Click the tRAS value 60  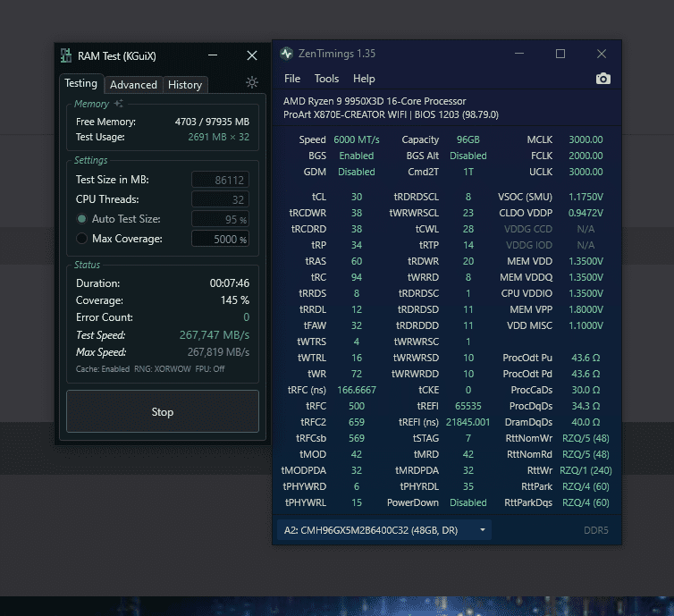(x=357, y=261)
